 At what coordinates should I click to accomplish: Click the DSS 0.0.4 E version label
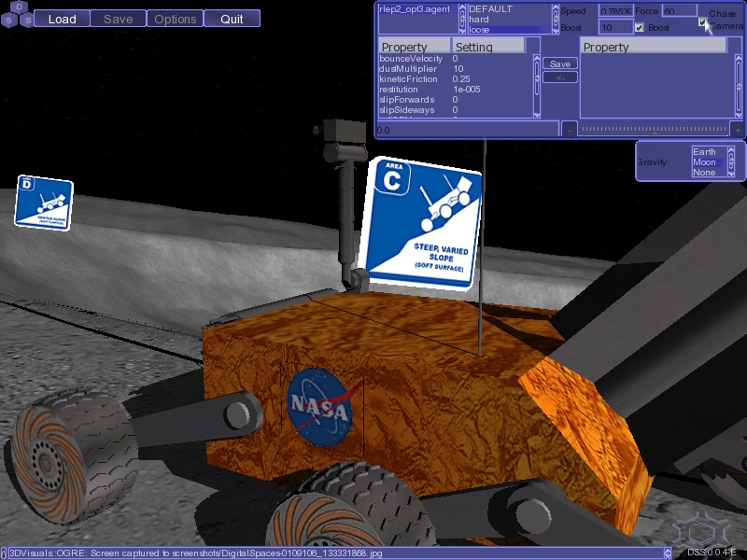coord(712,553)
